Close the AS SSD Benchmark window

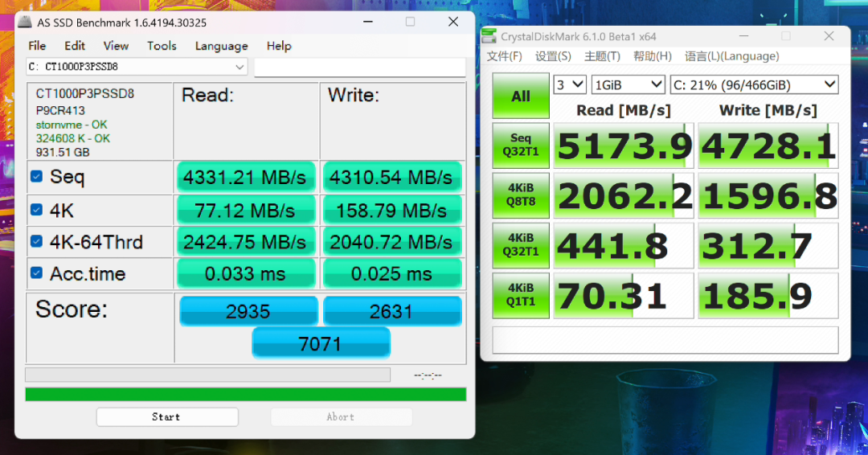[453, 22]
